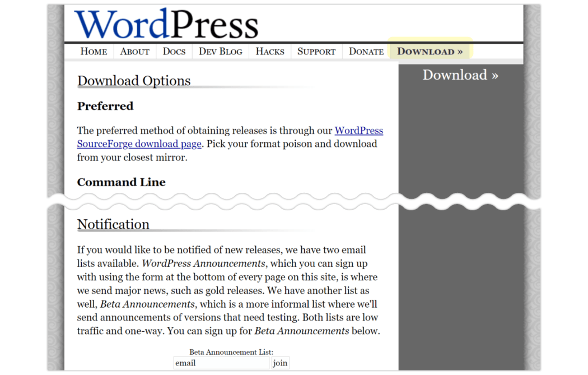Click the Download » sidebar heading
The height and width of the screenshot is (375, 588).
point(460,75)
